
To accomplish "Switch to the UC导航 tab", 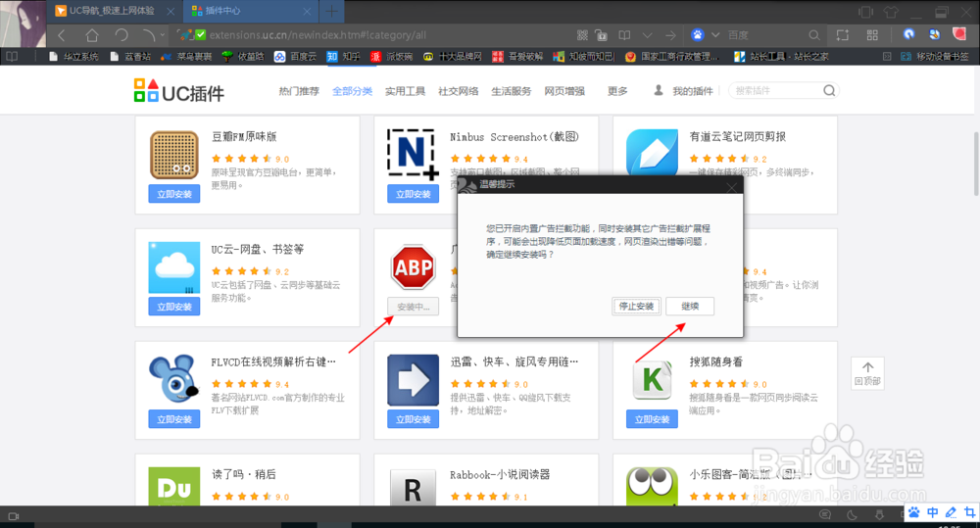I will (113, 11).
